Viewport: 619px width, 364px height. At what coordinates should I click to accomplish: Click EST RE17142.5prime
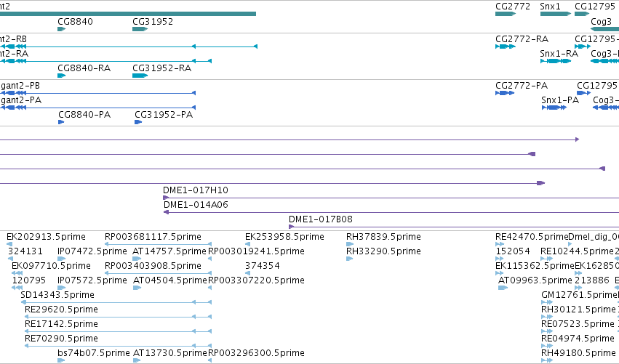(61, 324)
